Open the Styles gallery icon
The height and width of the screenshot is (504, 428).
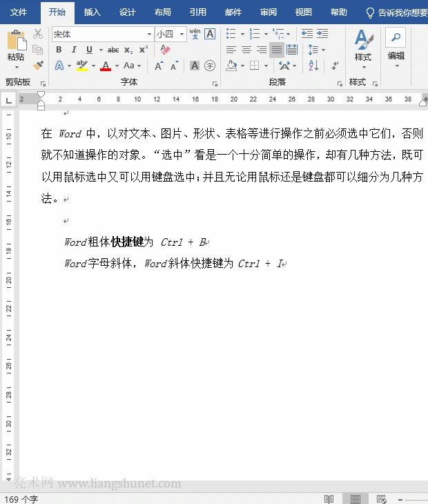coord(363,39)
